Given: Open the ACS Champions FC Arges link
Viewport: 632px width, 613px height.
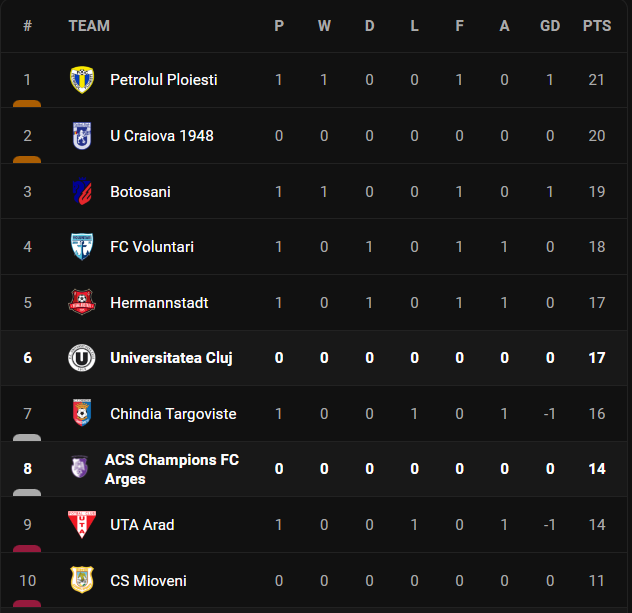Looking at the screenshot, I should [171, 469].
